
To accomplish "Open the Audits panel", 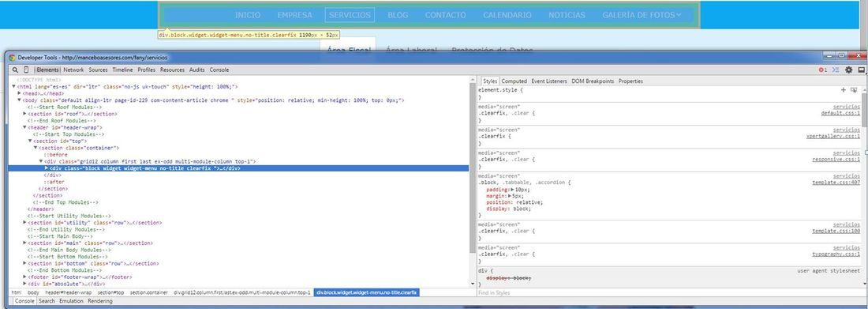I will [x=197, y=70].
